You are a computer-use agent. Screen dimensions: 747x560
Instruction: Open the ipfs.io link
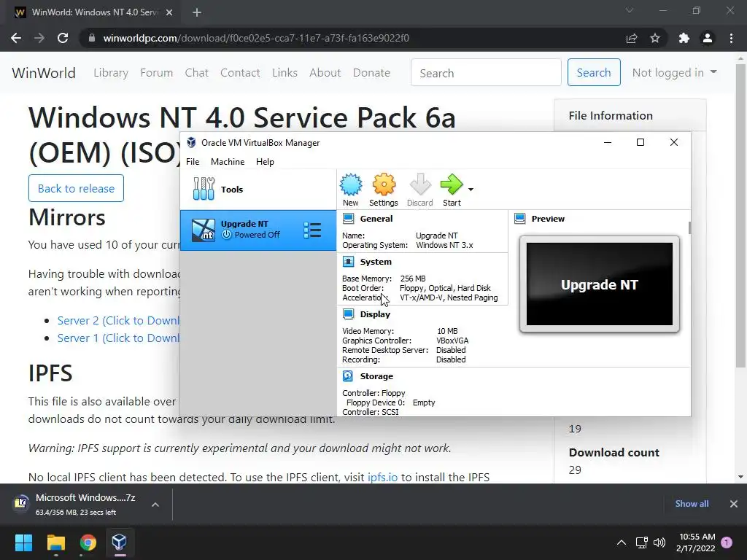tap(382, 477)
